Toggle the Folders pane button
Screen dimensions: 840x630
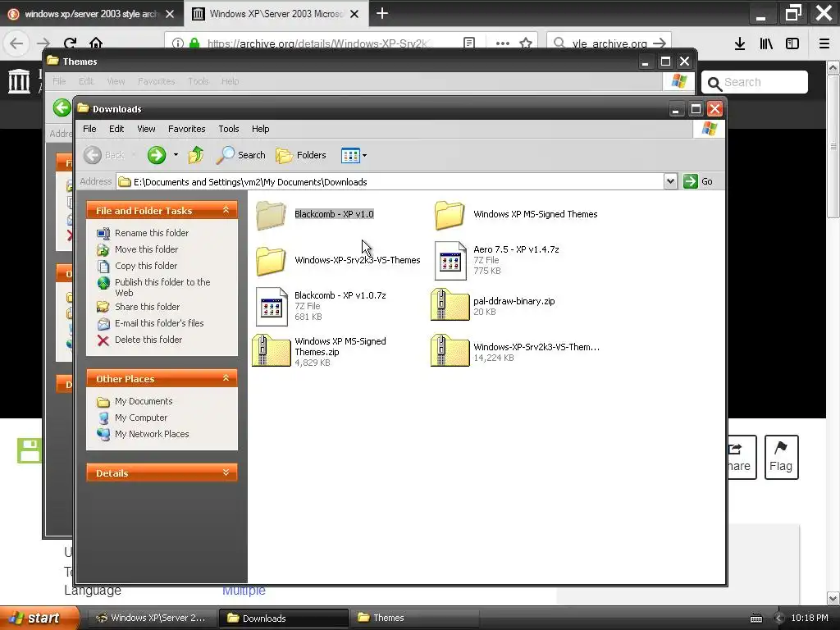(x=300, y=155)
